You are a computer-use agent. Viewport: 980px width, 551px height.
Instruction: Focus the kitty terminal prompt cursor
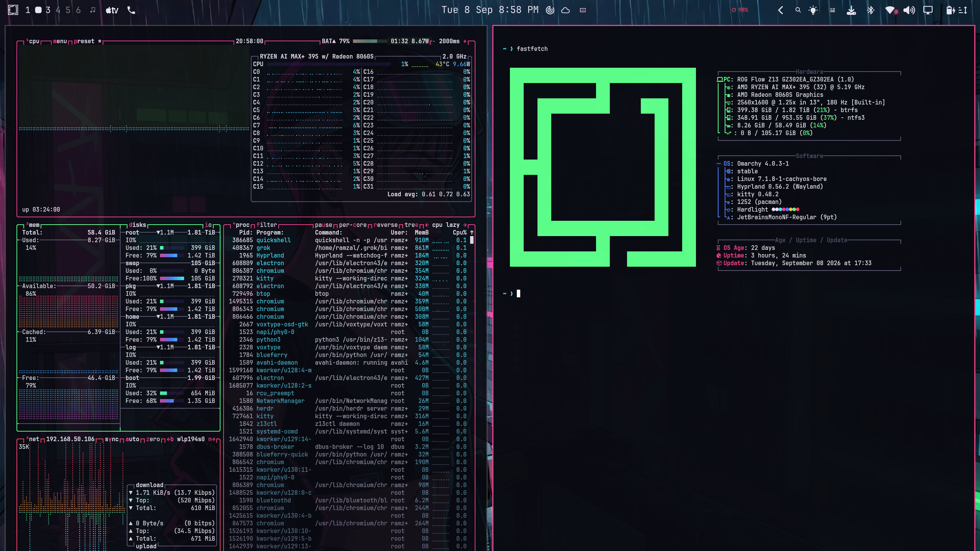518,293
